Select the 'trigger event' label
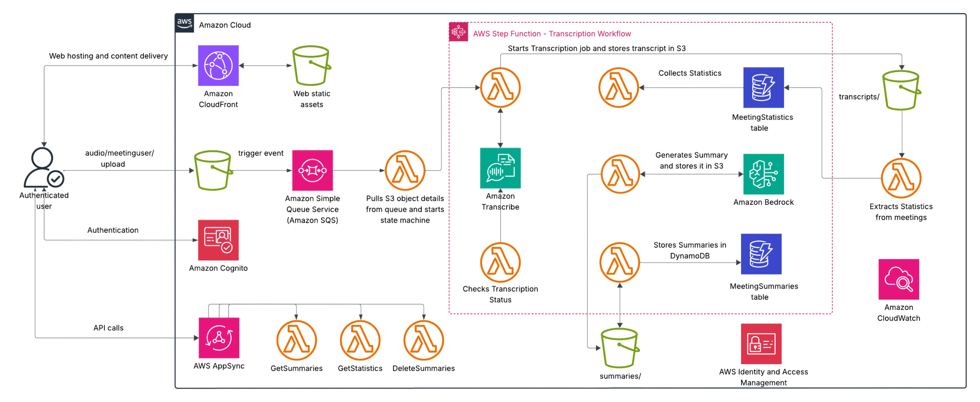This screenshot has height=402, width=980. click(261, 153)
